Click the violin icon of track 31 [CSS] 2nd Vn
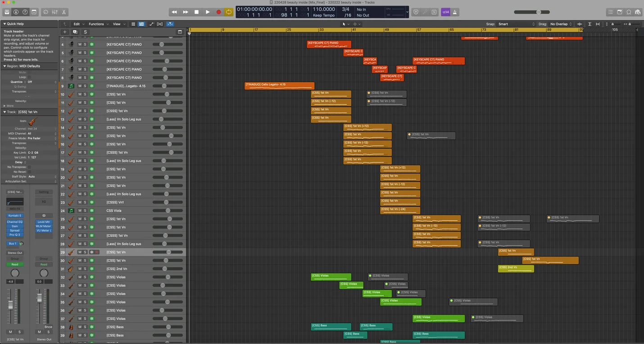Screen dimensions: 644x344 [71, 269]
